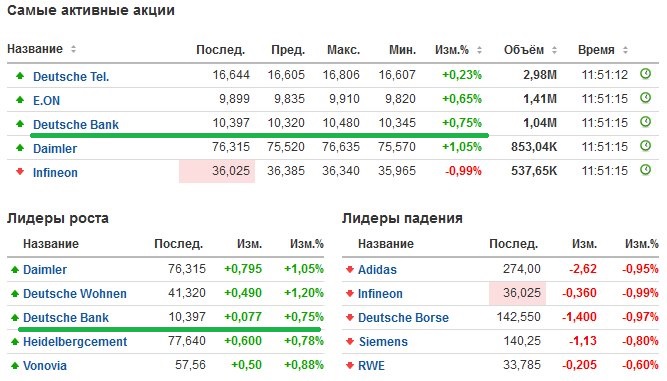Click clock icon in Infineon row
Image resolution: width=667 pixels, height=381 pixels.
click(645, 170)
